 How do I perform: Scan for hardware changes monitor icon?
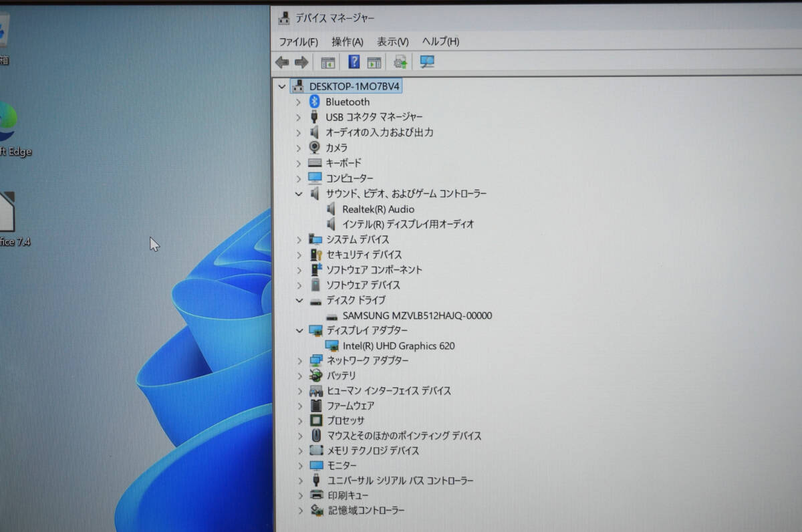pyautogui.click(x=427, y=62)
